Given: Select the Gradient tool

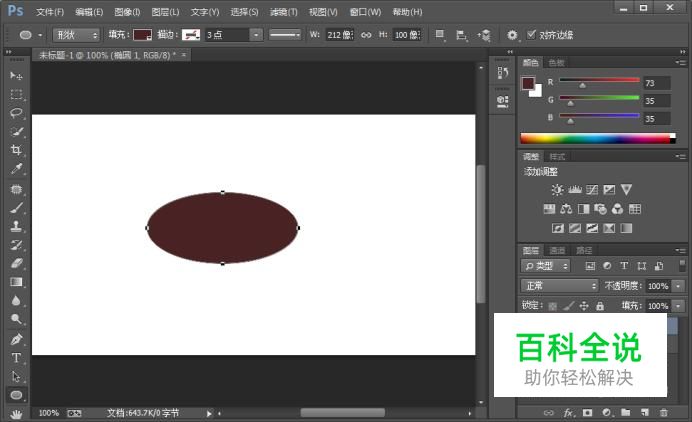Looking at the screenshot, I should [16, 282].
